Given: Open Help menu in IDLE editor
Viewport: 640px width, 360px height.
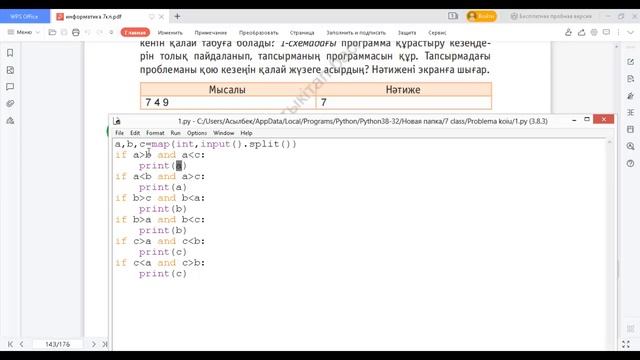Looking at the screenshot, I should (246, 133).
